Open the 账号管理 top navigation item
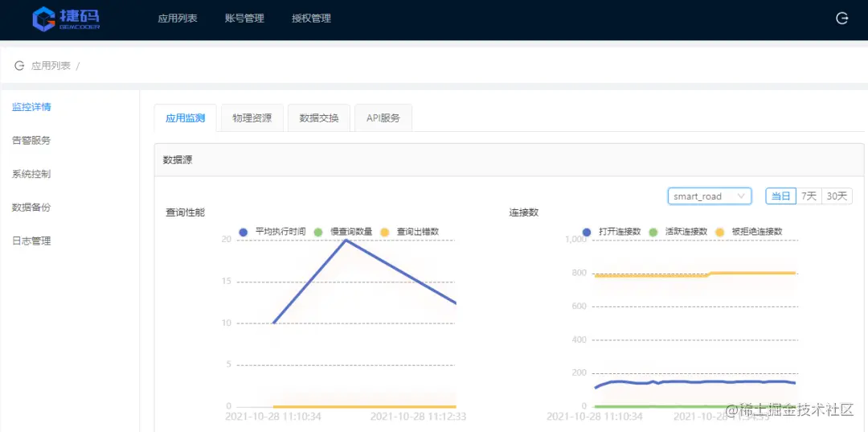This screenshot has height=432, width=868. coord(244,19)
